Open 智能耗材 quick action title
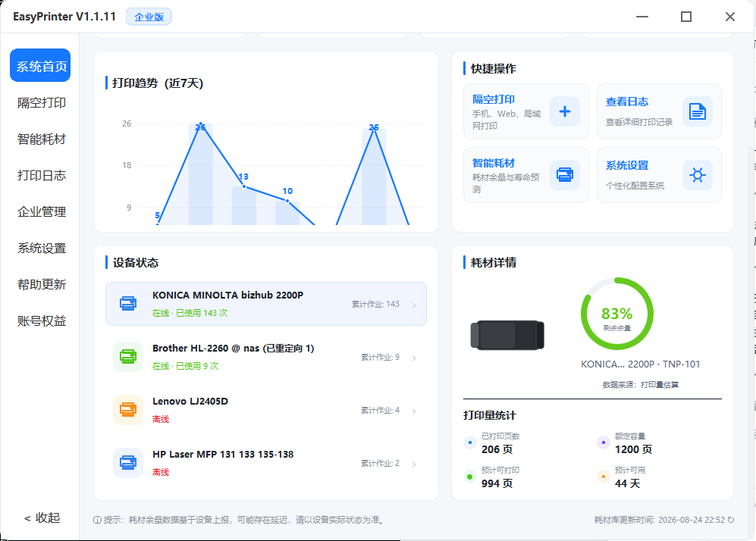 coord(493,163)
